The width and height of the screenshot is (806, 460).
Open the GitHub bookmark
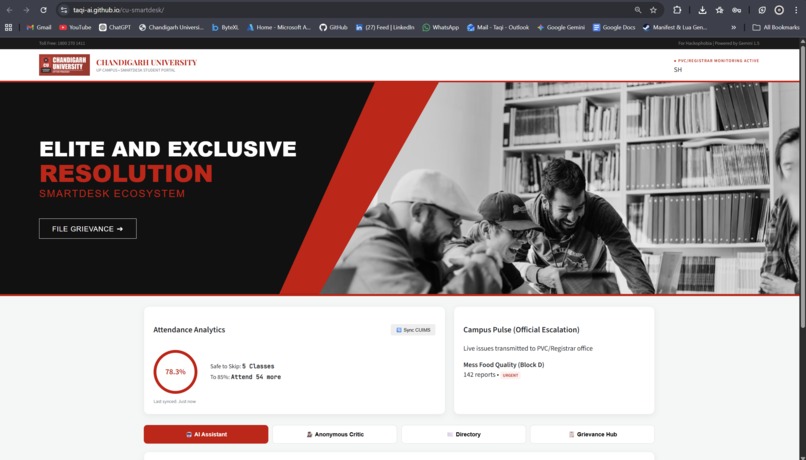pyautogui.click(x=333, y=27)
